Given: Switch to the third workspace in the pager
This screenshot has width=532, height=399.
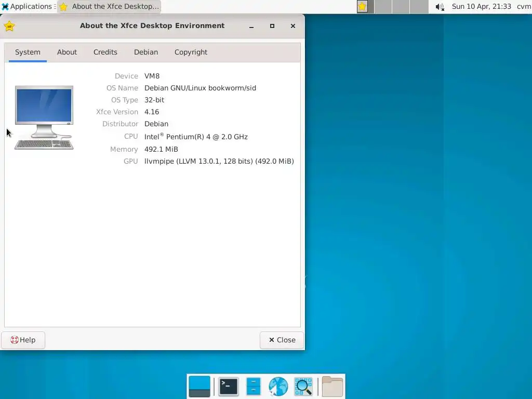Looking at the screenshot, I should point(401,7).
